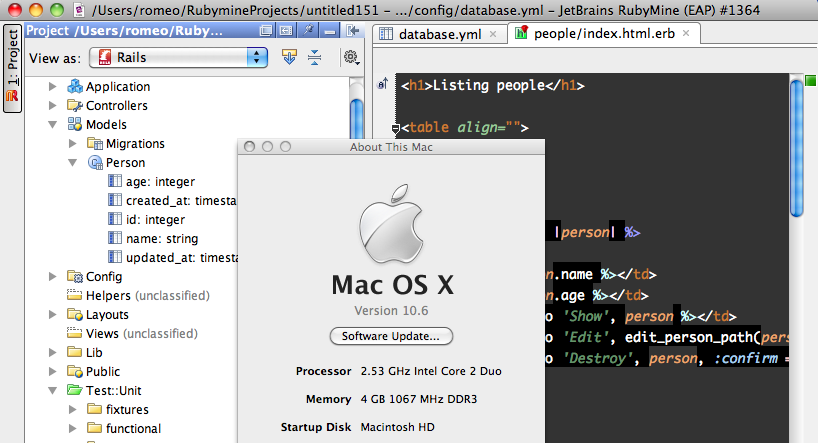Screen dimensions: 818x443
Task: Select the Application icon in tree
Action: pos(75,86)
